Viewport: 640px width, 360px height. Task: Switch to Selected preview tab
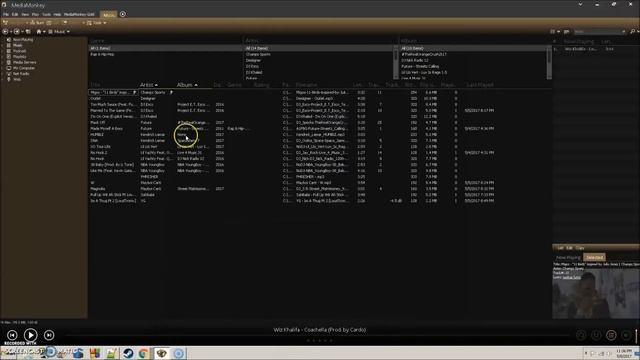pyautogui.click(x=594, y=258)
